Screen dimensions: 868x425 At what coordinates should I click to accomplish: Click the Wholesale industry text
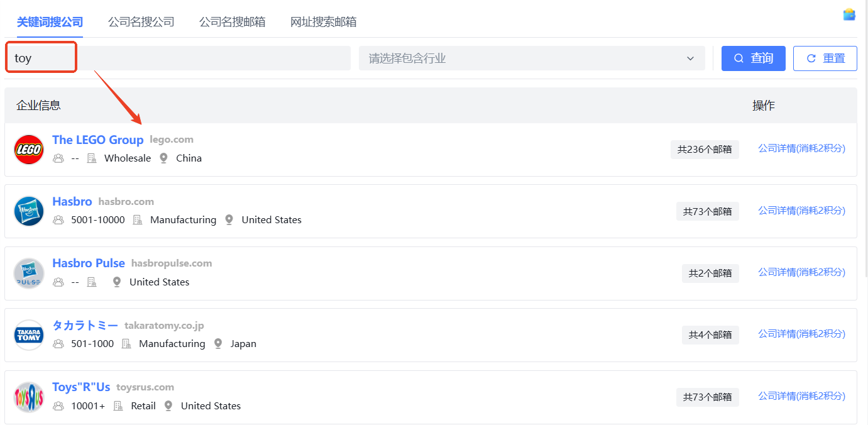pos(128,158)
